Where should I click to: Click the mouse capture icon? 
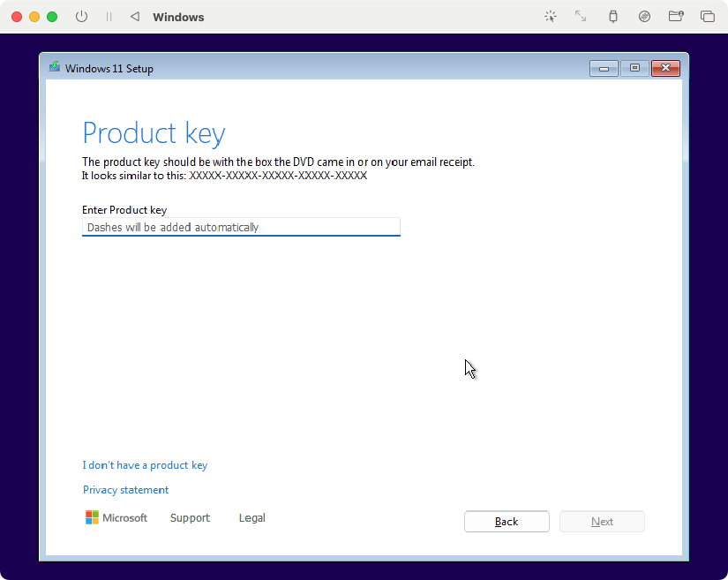550,16
